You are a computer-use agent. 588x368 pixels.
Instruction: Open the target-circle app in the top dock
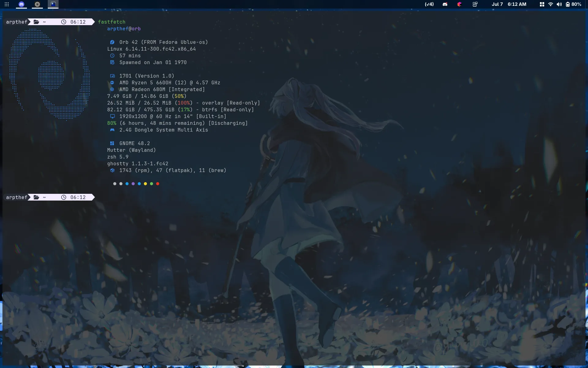[x=37, y=4]
